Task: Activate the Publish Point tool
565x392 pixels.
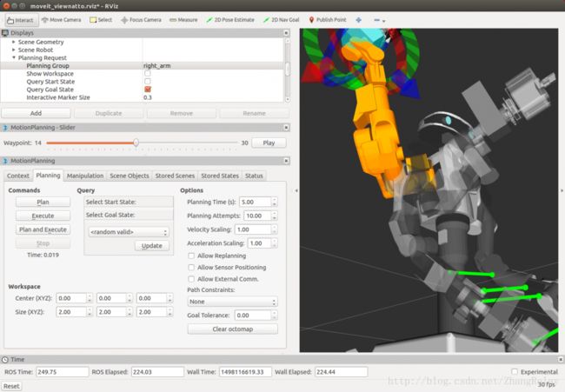Action: pos(329,18)
